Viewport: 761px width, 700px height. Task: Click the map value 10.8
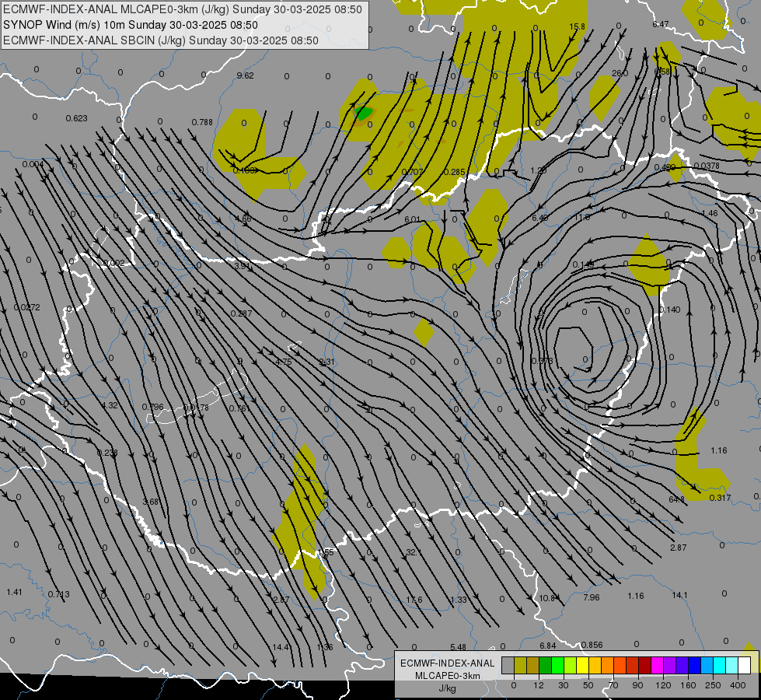coord(546,598)
